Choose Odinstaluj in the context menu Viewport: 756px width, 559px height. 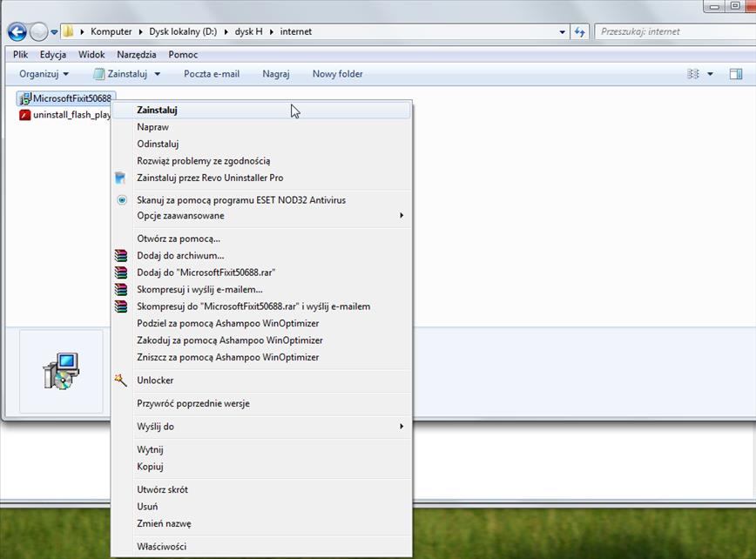tap(261, 144)
